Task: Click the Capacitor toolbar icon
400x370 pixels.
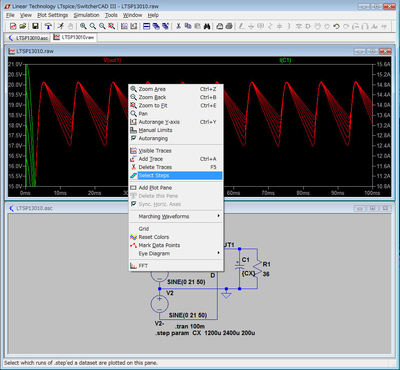Action: click(279, 26)
